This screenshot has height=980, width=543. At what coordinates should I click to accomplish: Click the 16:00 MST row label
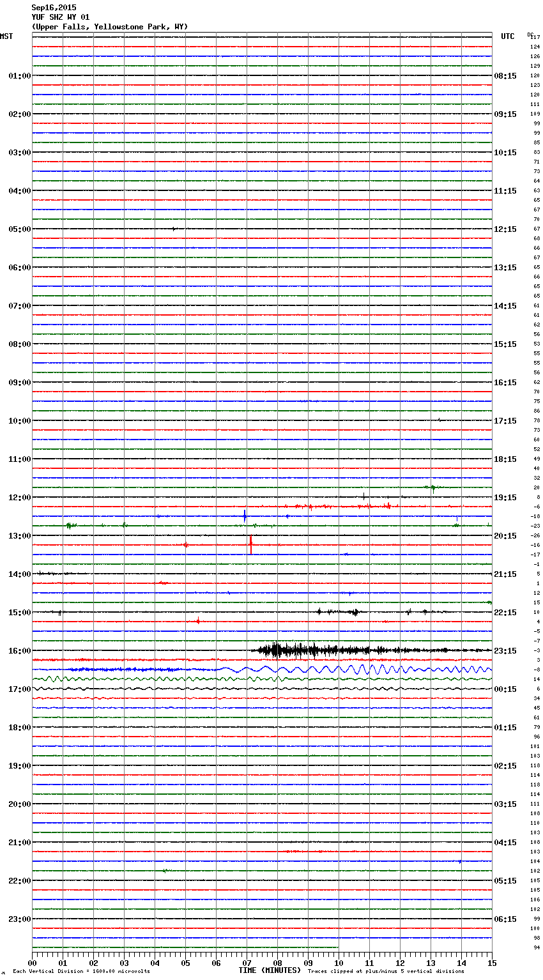[x=19, y=651]
